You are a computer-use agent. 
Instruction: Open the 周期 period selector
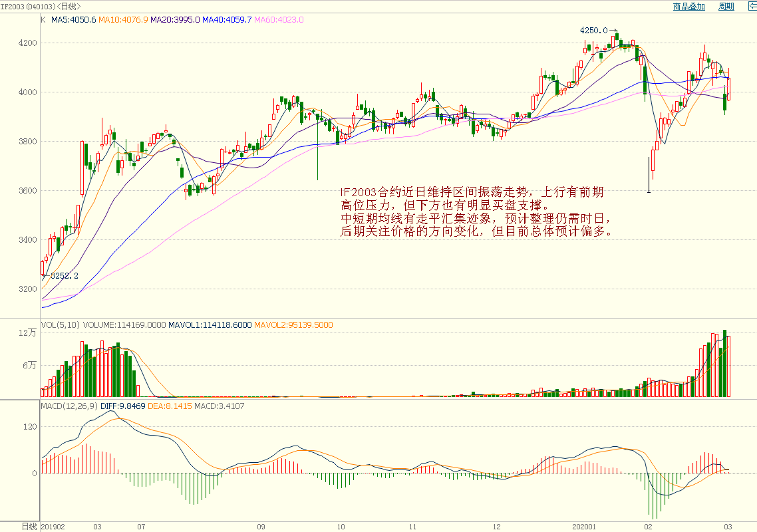[726, 7]
